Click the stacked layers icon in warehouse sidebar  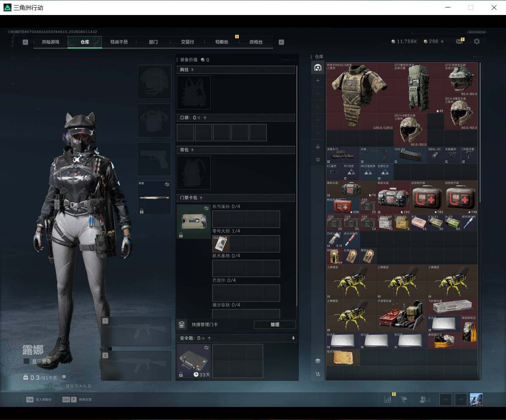[x=318, y=361]
